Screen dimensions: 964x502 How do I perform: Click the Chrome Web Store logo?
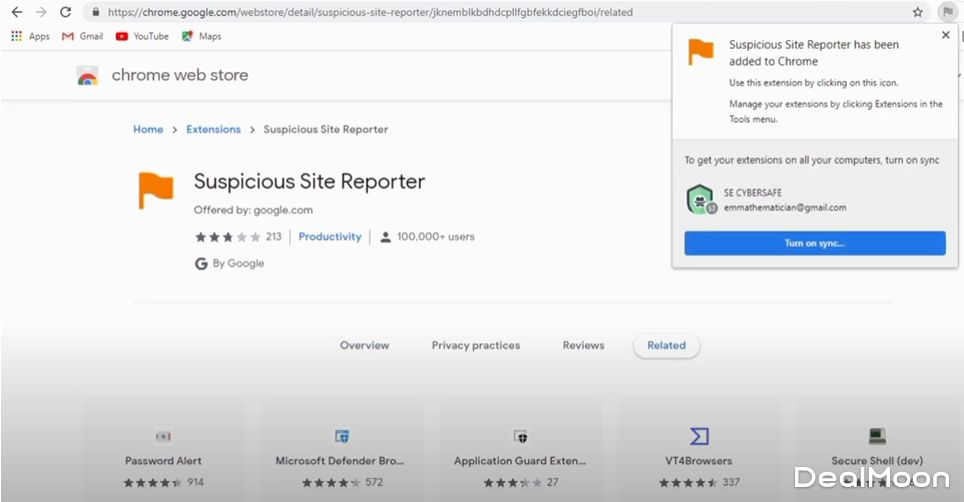88,76
